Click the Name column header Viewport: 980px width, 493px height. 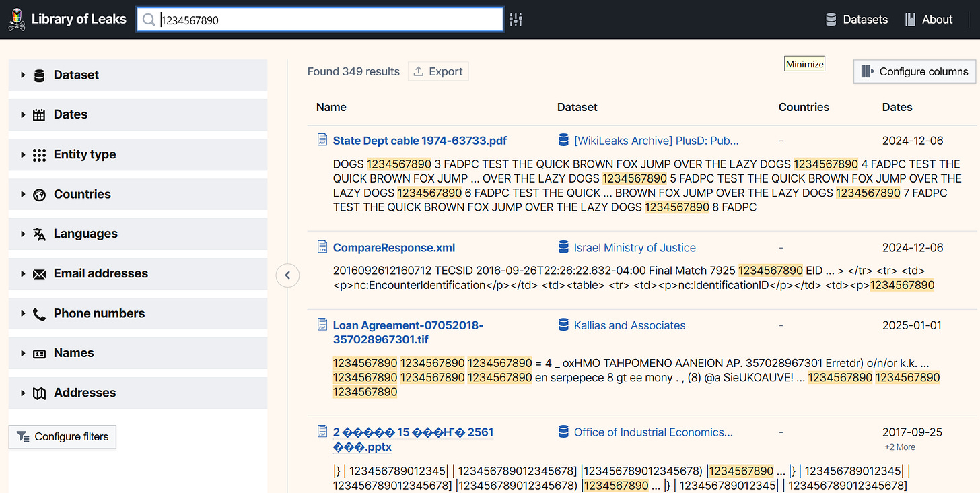331,107
